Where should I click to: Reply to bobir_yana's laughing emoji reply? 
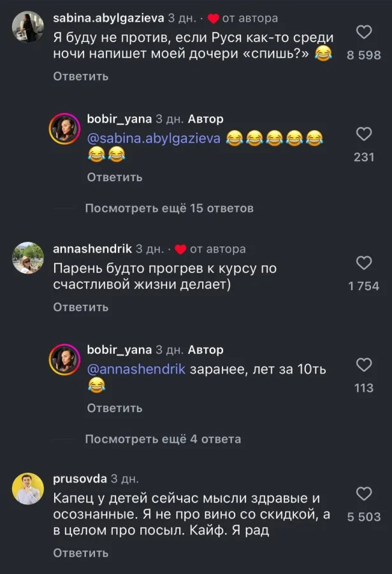[115, 177]
